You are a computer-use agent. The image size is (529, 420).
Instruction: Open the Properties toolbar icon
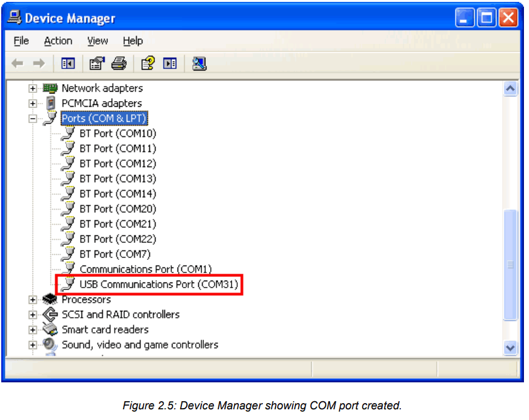pos(97,63)
